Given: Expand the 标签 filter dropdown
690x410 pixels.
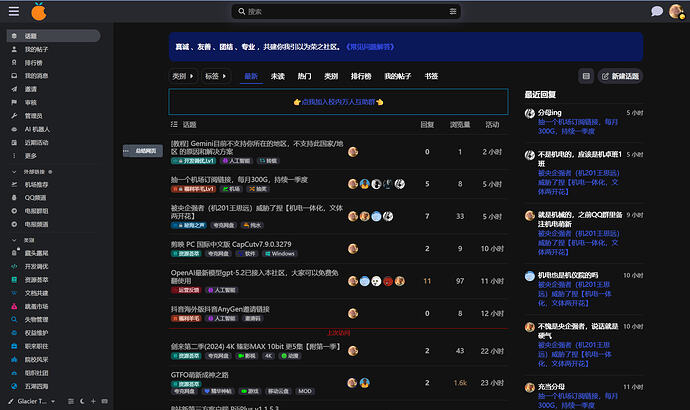Looking at the screenshot, I should pyautogui.click(x=216, y=76).
